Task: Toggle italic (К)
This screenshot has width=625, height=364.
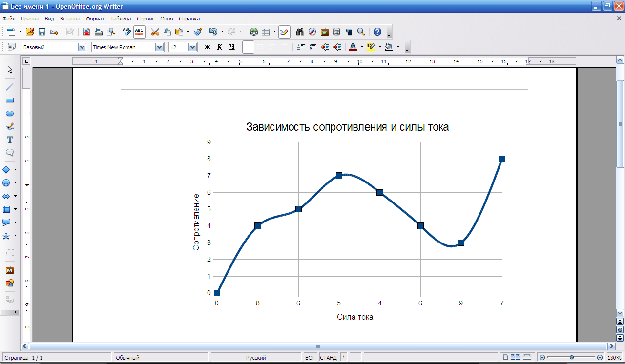Action: [x=219, y=47]
